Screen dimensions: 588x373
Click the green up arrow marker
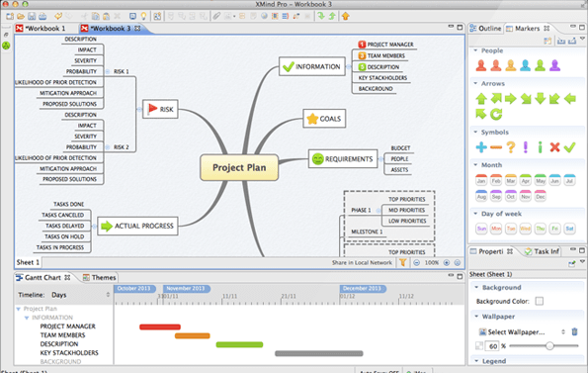tap(481, 99)
